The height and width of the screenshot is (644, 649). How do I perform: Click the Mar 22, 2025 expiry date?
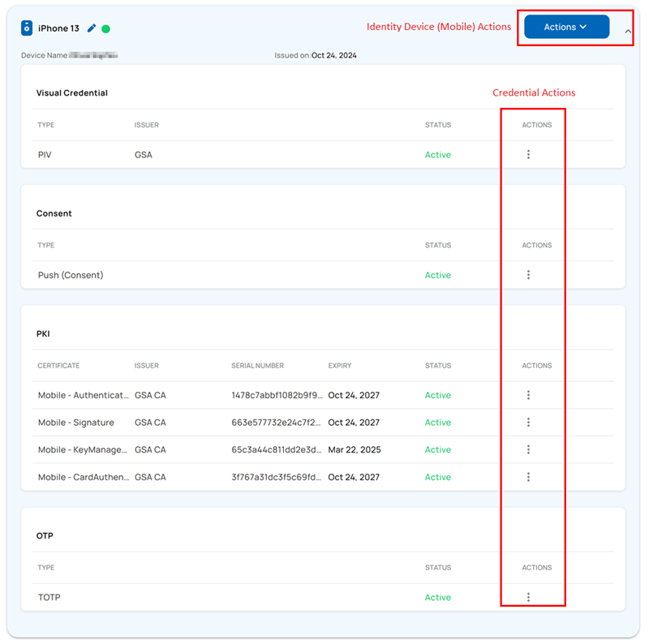tap(354, 449)
